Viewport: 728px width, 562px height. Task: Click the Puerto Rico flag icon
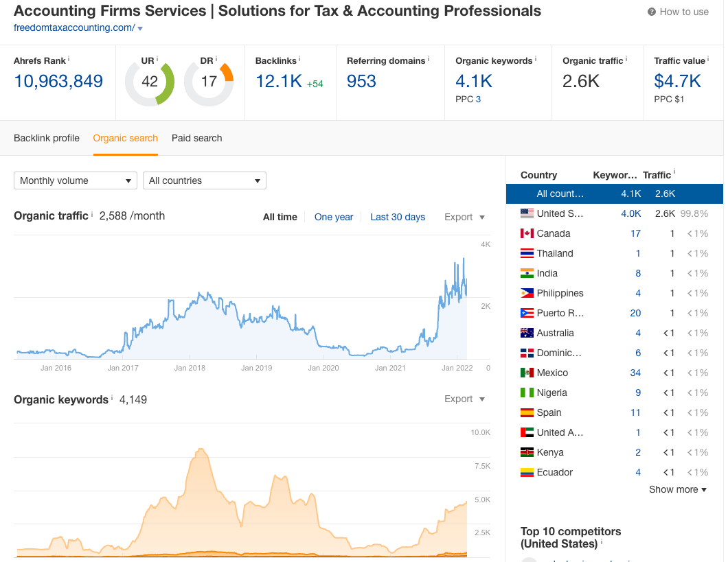527,314
